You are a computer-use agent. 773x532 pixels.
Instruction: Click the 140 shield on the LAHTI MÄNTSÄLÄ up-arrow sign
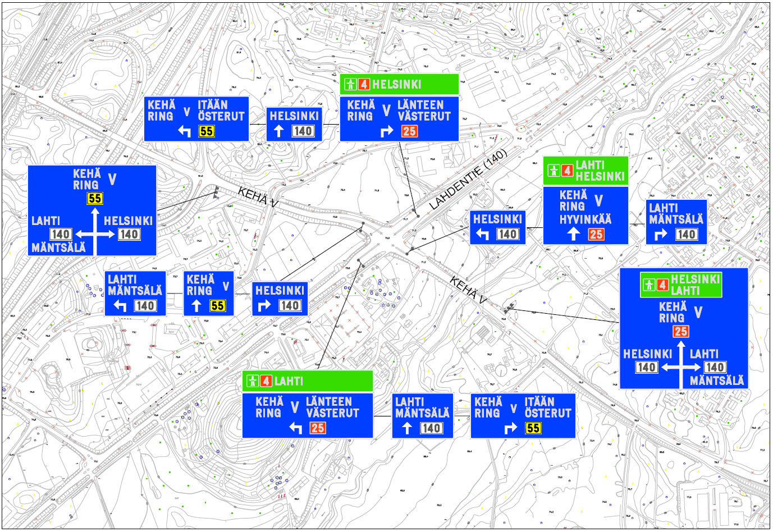point(431,428)
